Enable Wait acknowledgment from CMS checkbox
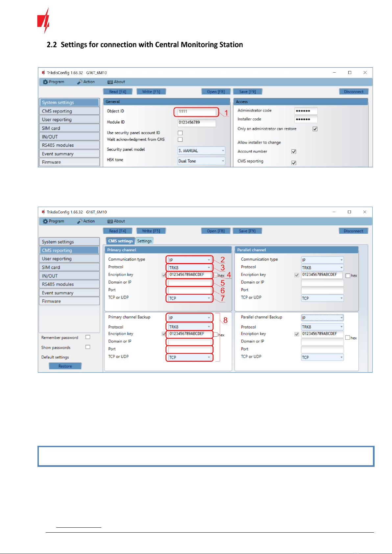The image size is (392, 554). tap(180, 139)
